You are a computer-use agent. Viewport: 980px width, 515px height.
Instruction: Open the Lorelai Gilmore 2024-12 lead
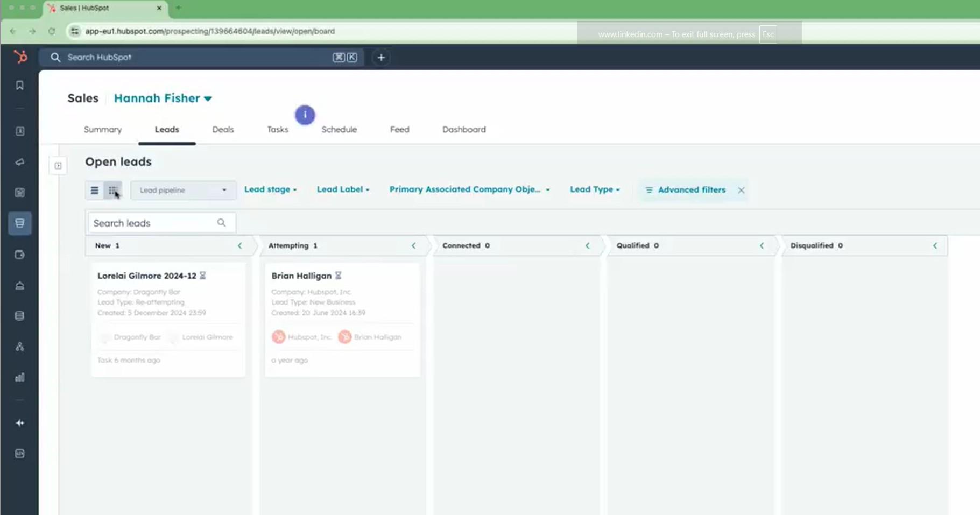click(x=147, y=276)
